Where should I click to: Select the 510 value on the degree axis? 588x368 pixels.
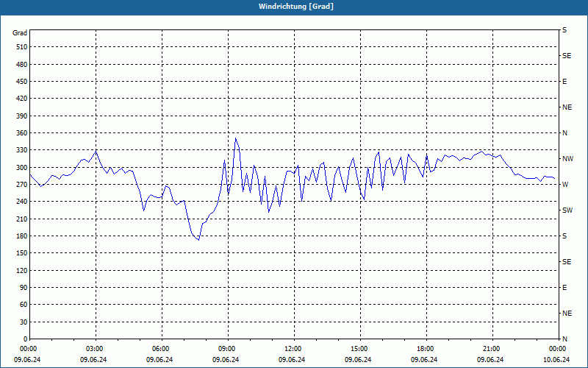tap(21, 47)
